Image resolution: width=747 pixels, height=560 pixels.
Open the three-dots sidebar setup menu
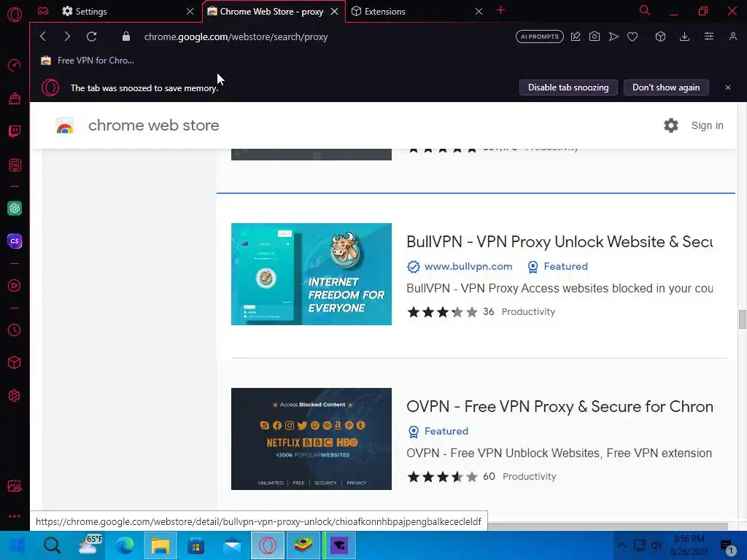[x=15, y=516]
